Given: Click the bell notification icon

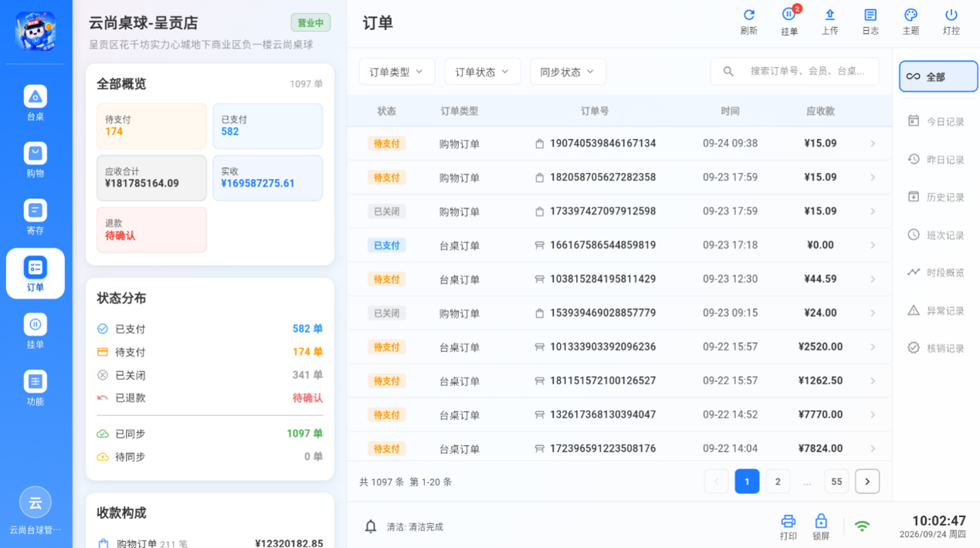Looking at the screenshot, I should [371, 526].
